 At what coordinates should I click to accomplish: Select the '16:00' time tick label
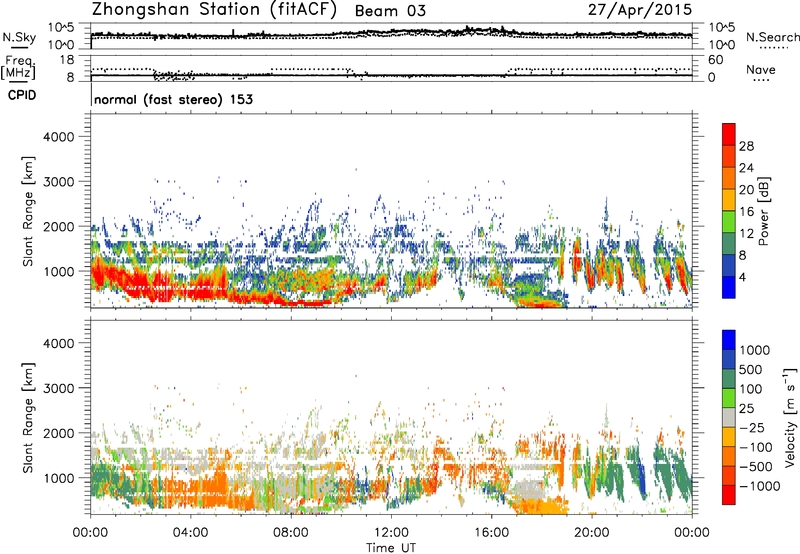click(492, 533)
